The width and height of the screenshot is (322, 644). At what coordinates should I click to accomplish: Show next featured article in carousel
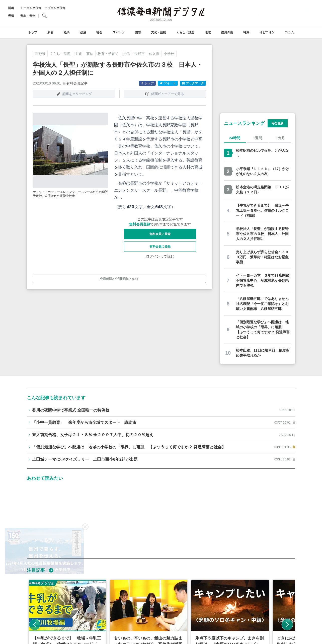[287, 624]
